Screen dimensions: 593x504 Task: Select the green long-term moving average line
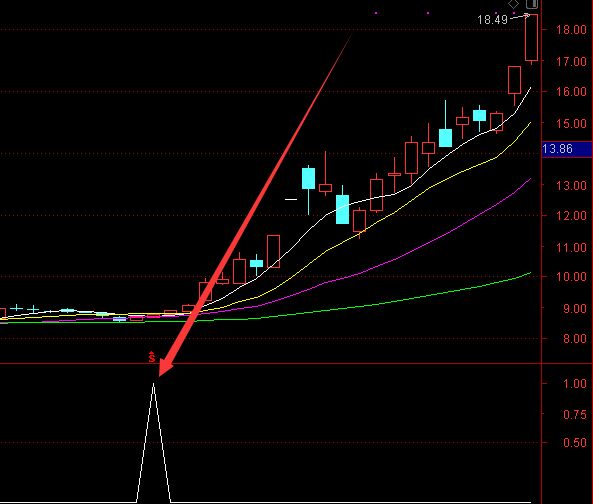378,304
